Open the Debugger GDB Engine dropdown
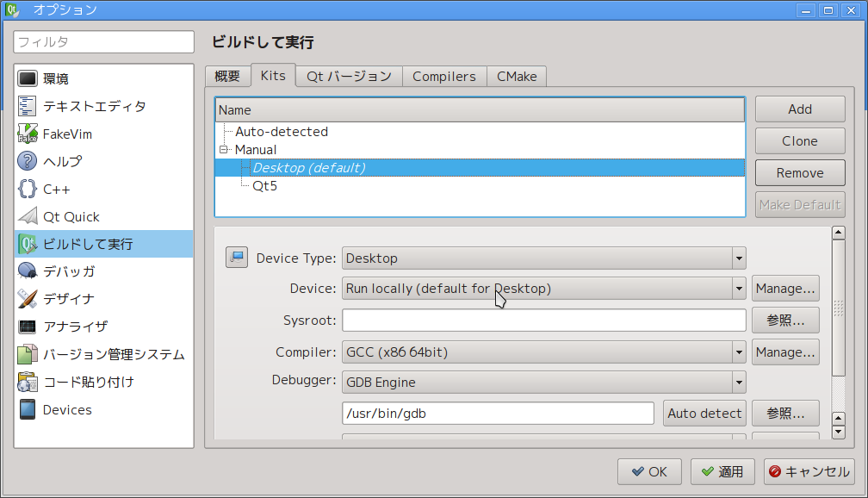The width and height of the screenshot is (868, 498). click(543, 382)
